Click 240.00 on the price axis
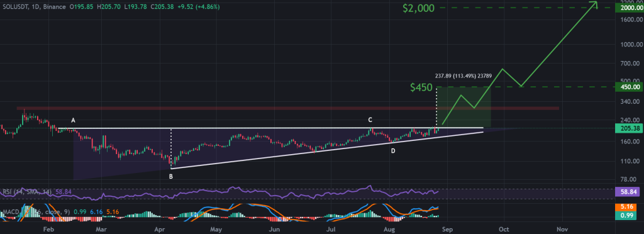This screenshot has width=644, height=234. (x=631, y=120)
